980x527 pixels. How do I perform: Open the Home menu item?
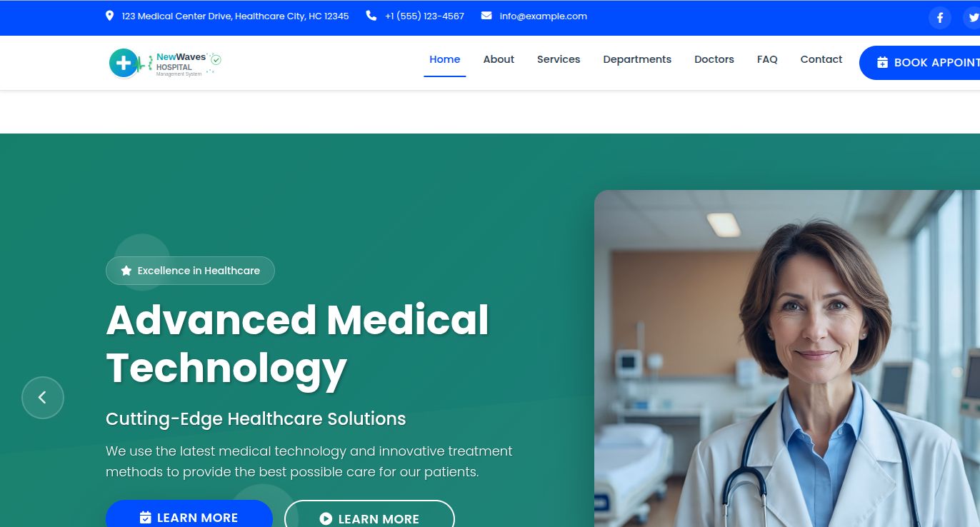tap(444, 59)
